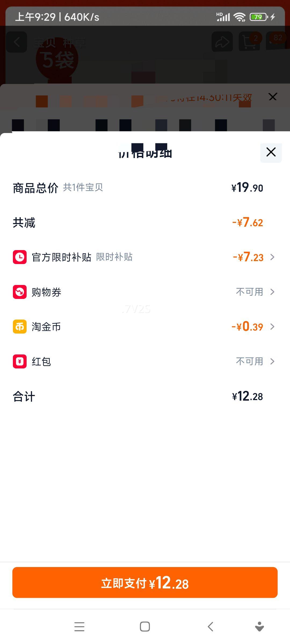The height and width of the screenshot is (644, 290).
Task: Close the price detail sheet
Action: point(271,152)
